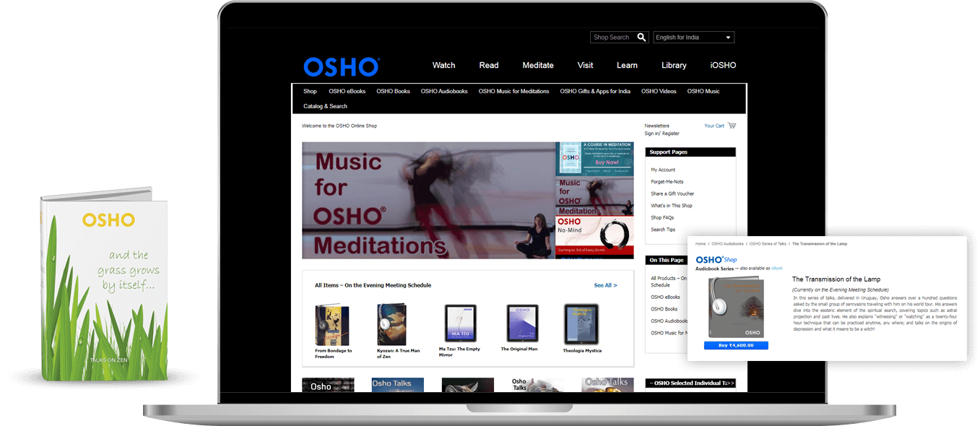Open My Account in Support Pages
The height and width of the screenshot is (426, 980).
pos(663,170)
